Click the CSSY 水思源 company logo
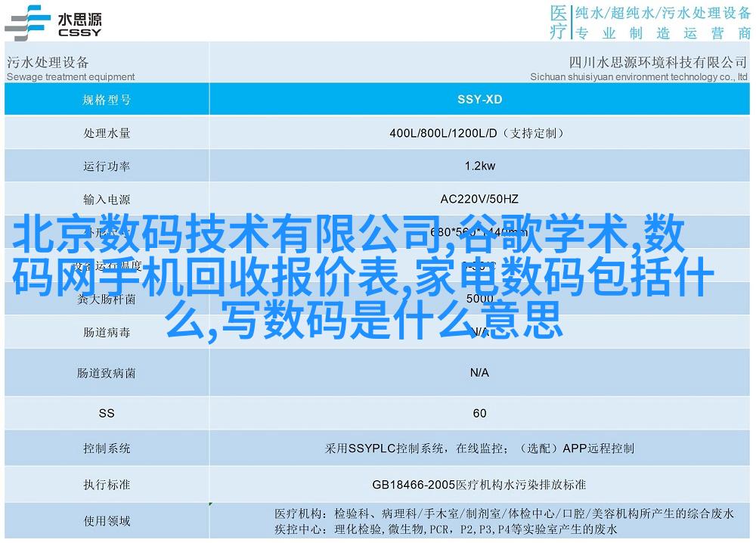756x543 pixels. point(53,23)
